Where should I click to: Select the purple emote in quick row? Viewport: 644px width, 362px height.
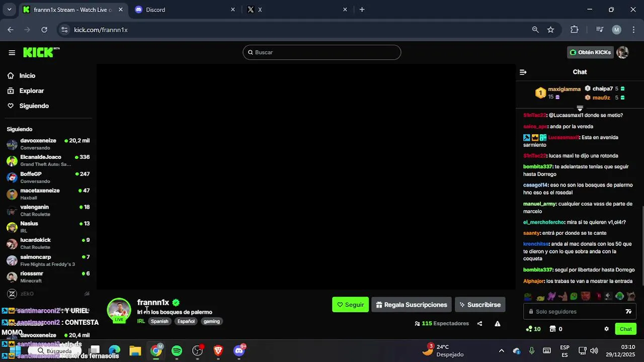coord(551,297)
